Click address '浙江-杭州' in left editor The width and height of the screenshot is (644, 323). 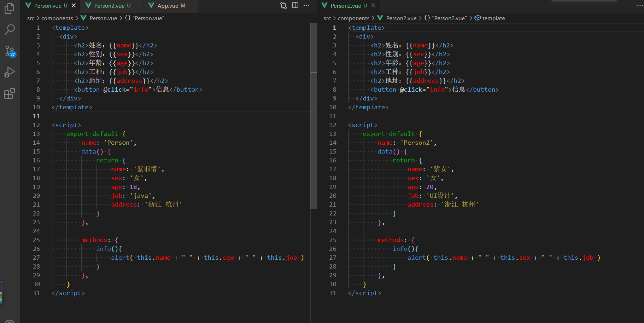tap(163, 204)
